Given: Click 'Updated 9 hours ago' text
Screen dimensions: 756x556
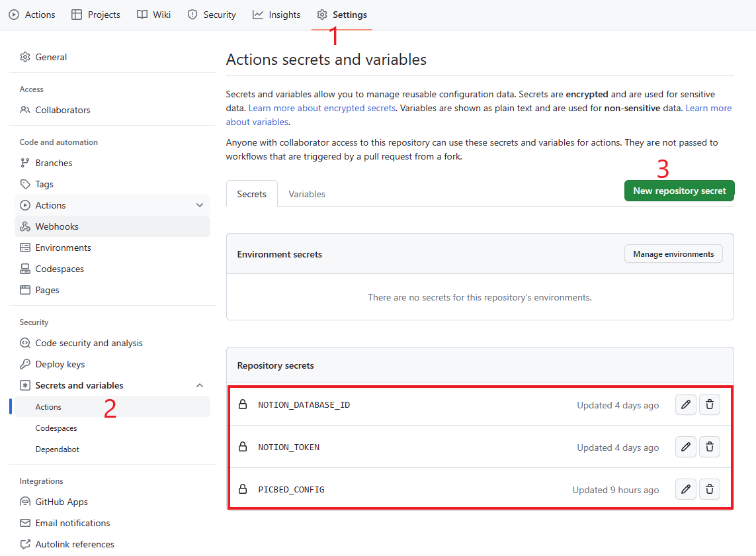Looking at the screenshot, I should pos(615,490).
